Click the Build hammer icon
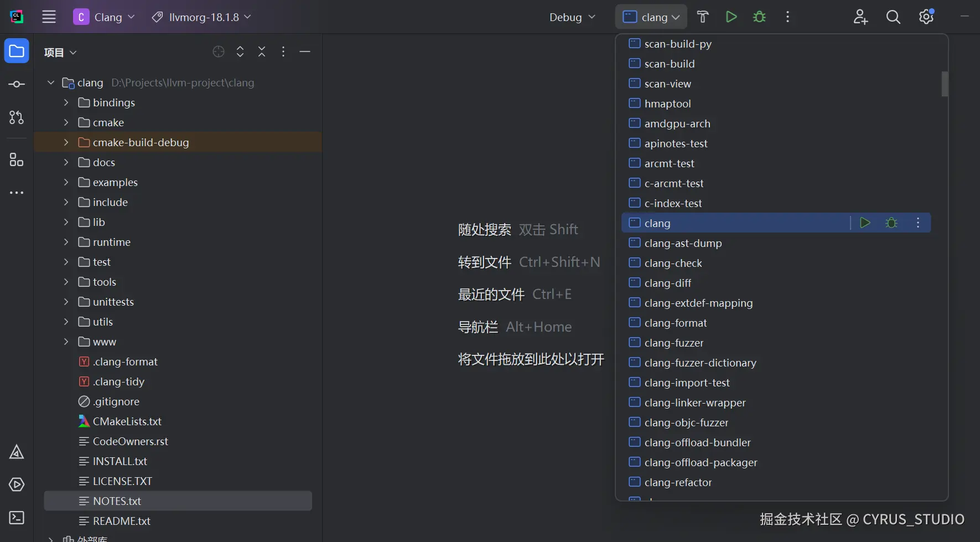This screenshot has width=980, height=542. (703, 17)
